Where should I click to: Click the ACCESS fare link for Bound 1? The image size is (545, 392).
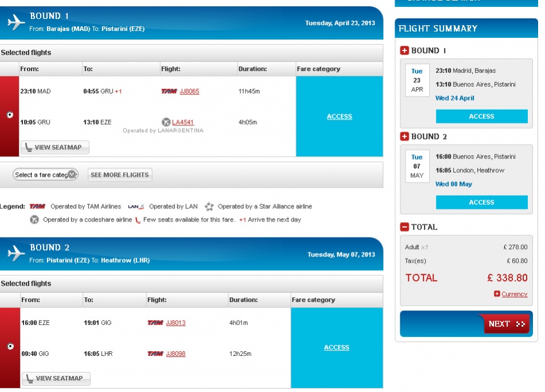339,117
